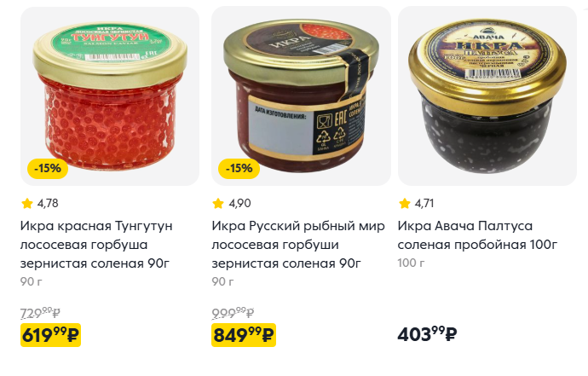Click the star icon next to rating 4,78
588x376 pixels.
(x=27, y=204)
